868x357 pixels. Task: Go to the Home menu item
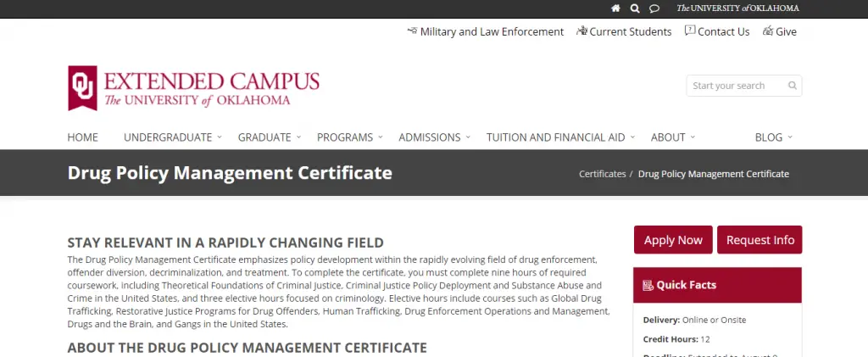click(x=83, y=137)
